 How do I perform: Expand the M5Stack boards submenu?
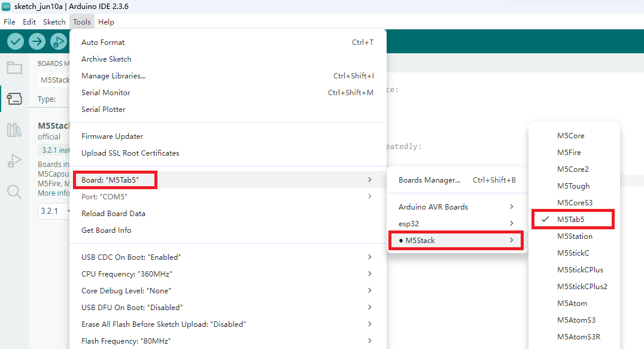click(x=457, y=241)
